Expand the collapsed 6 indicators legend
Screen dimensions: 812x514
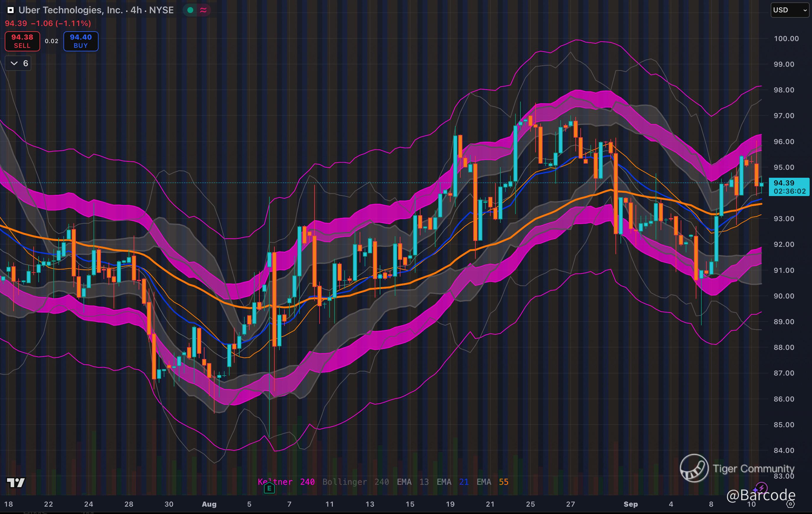(18, 63)
